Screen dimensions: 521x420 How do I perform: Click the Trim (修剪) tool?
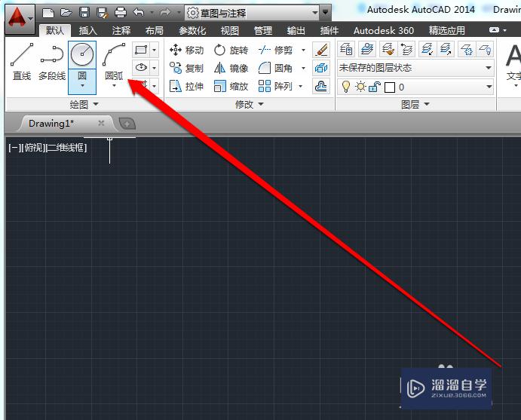tap(275, 51)
